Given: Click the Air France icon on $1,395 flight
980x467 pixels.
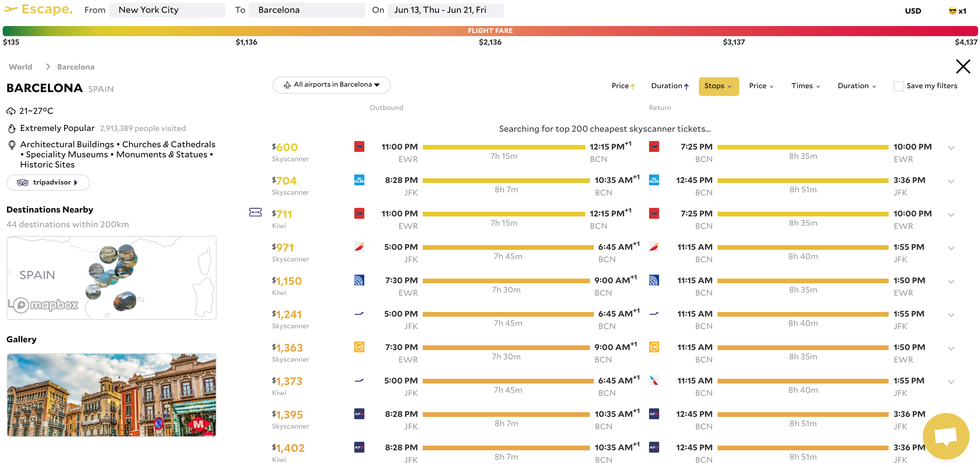Looking at the screenshot, I should click(x=359, y=414).
